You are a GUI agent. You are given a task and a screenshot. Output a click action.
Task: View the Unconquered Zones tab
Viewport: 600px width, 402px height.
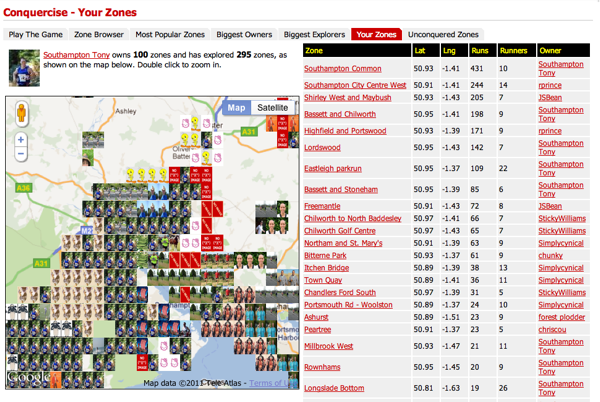tap(443, 34)
